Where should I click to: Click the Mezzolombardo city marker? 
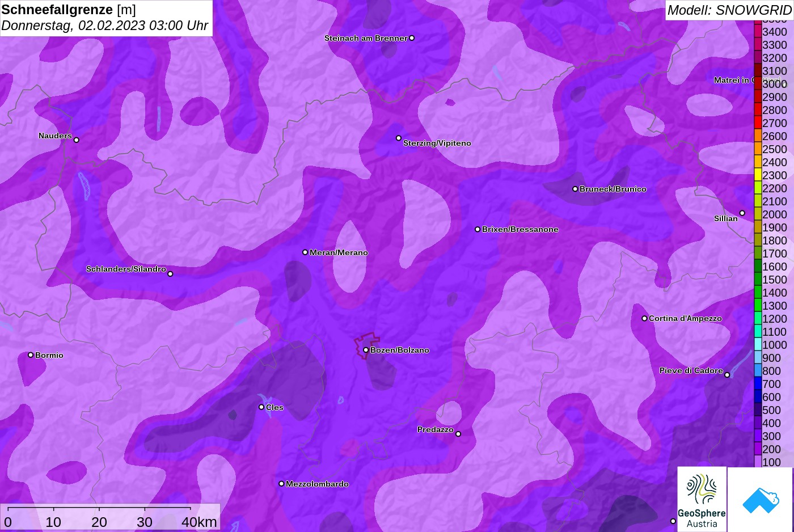281,484
